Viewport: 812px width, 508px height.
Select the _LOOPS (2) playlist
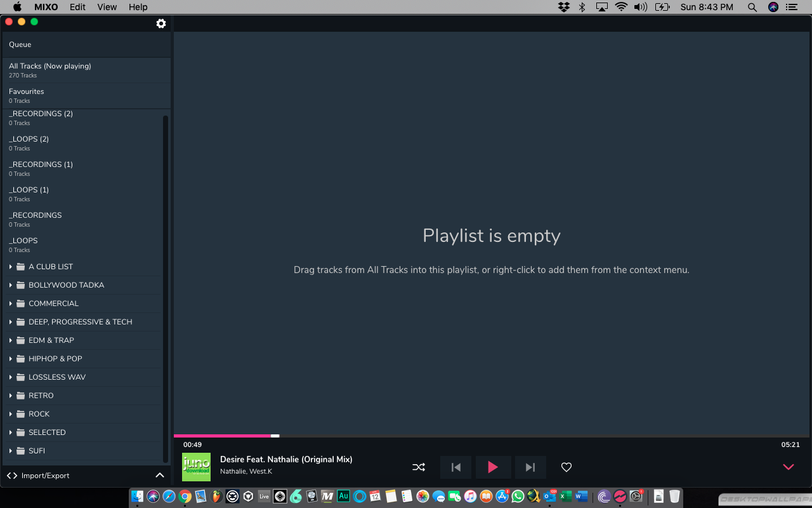29,143
